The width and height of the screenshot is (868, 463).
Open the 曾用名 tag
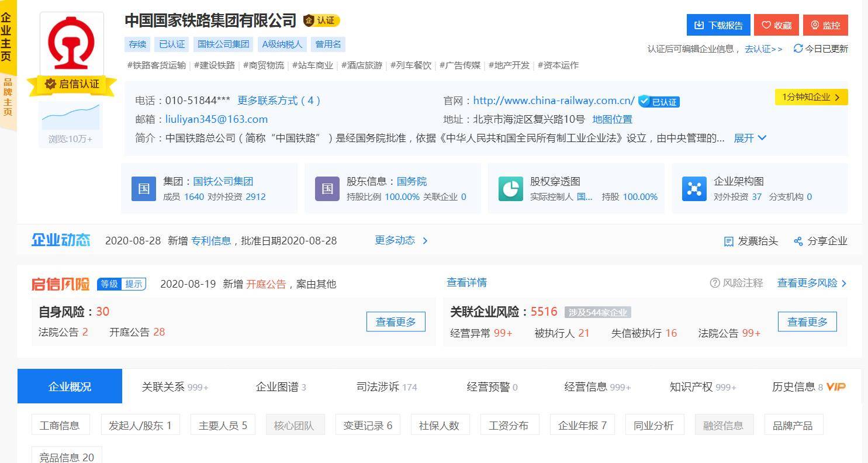coord(328,44)
